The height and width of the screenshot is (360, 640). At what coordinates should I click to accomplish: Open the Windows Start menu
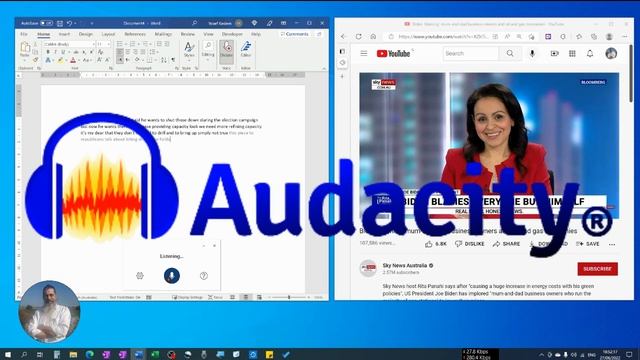point(7,354)
